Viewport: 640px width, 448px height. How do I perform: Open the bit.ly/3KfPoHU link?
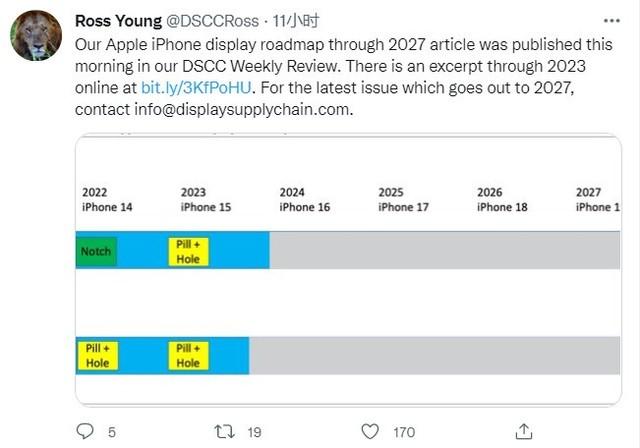click(x=196, y=88)
